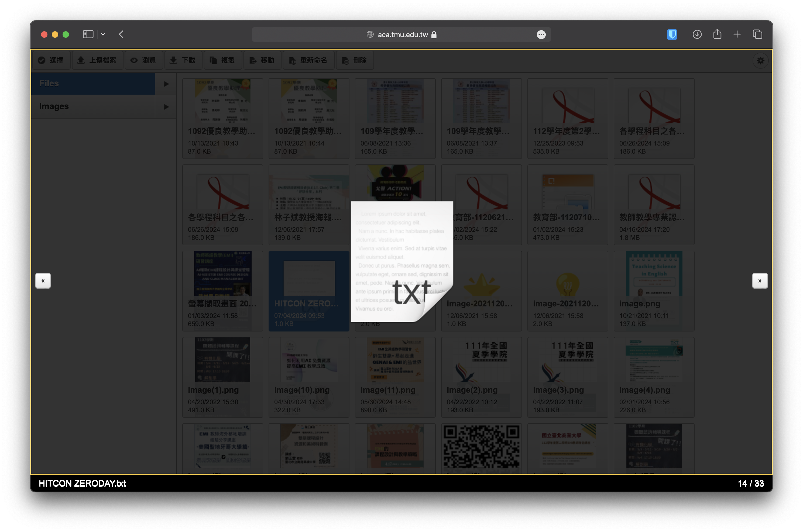Select the image(1).png file
Viewport: 803px width, 532px height.
pos(223,377)
